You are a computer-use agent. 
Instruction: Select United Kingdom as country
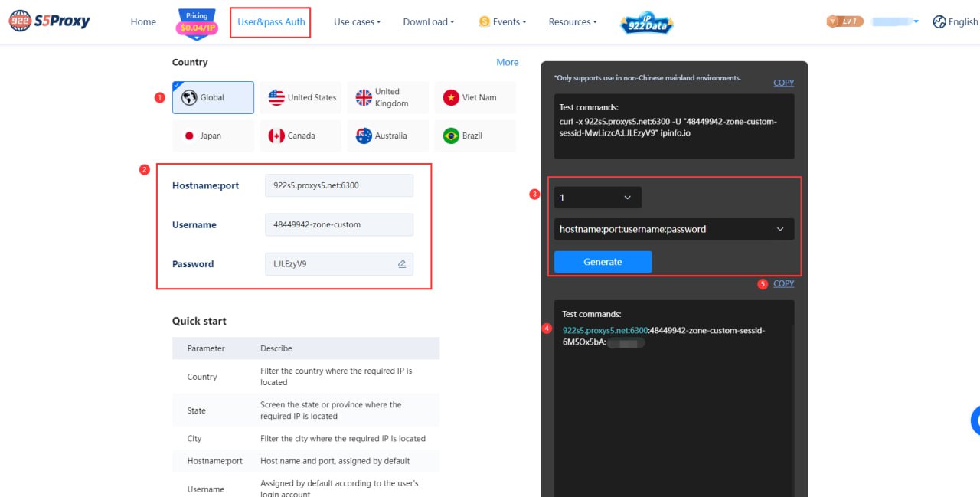(x=388, y=97)
